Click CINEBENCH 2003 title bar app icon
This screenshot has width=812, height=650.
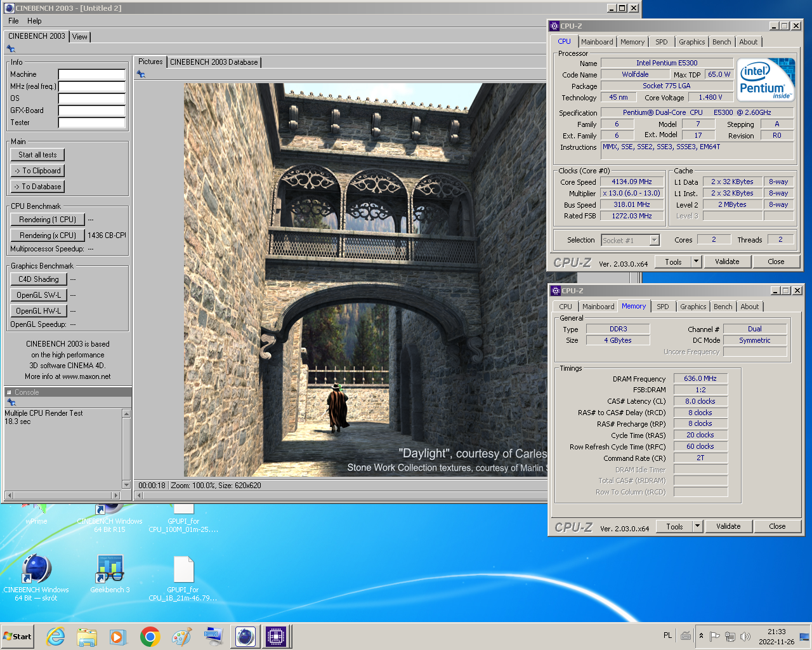(x=9, y=8)
